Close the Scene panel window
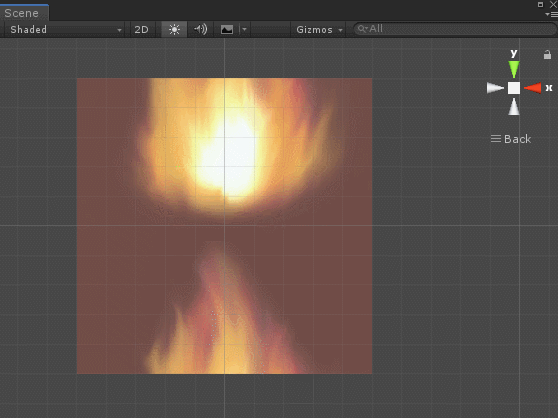This screenshot has width=558, height=418. 553,4
